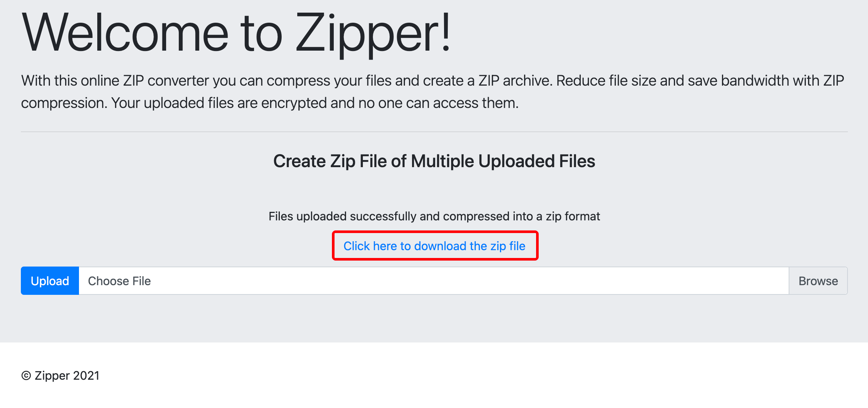Click the "Files uploaded successfully" status message
Viewport: 868px width, 408px height.
434,216
